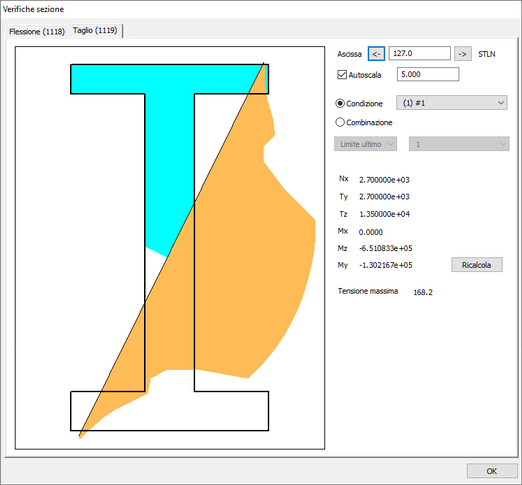Click the Ricalcola button
The image size is (522, 485).
477,265
